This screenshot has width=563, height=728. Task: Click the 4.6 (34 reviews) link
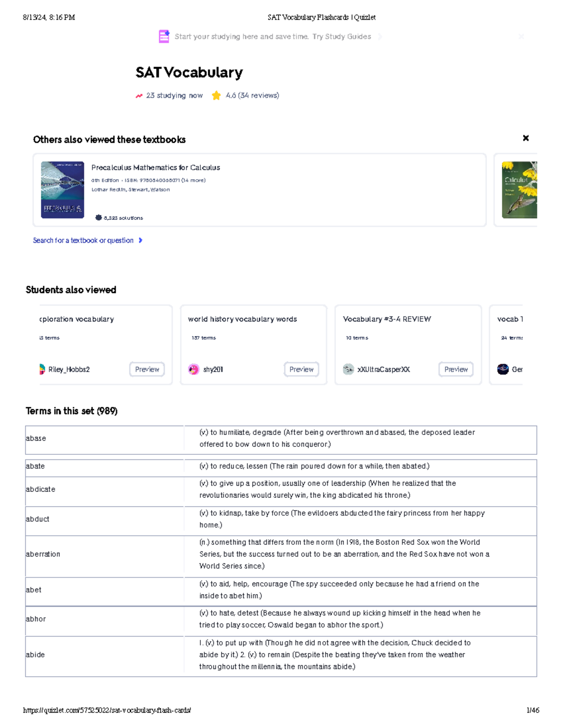coord(251,95)
